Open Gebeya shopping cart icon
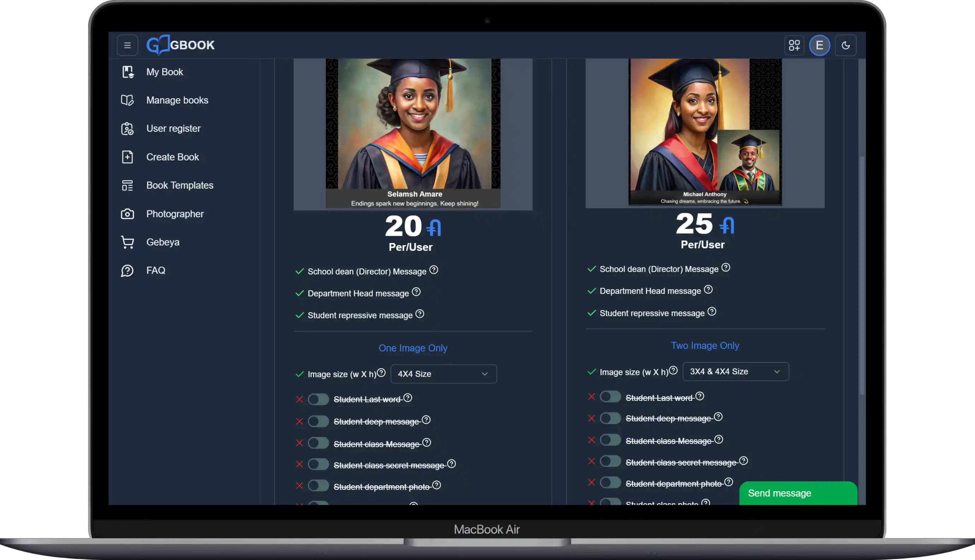 (128, 242)
